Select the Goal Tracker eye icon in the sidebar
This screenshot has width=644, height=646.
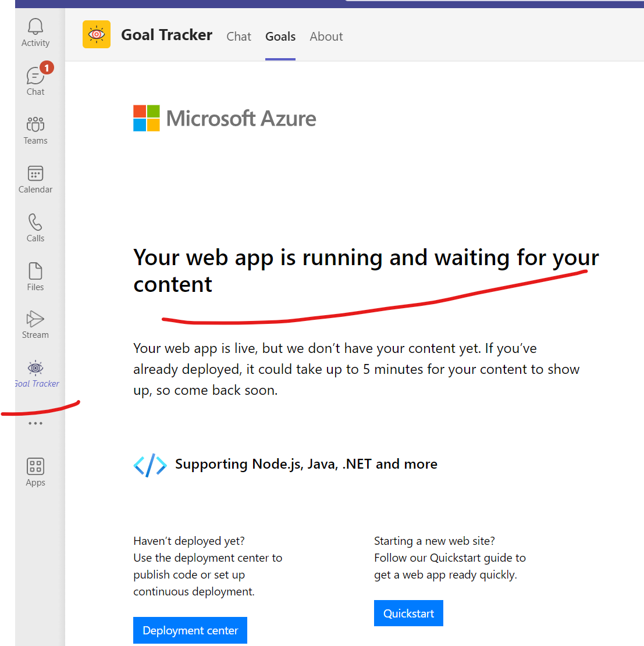35,367
